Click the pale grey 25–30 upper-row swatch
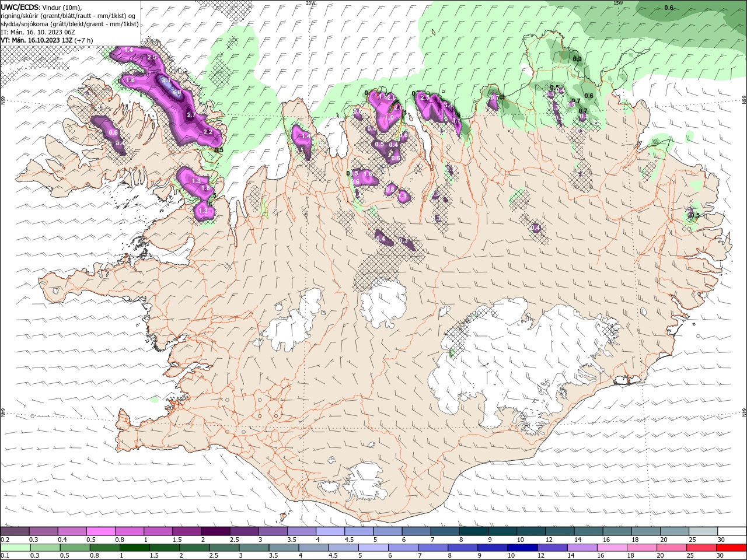The image size is (747, 560). [x=703, y=531]
